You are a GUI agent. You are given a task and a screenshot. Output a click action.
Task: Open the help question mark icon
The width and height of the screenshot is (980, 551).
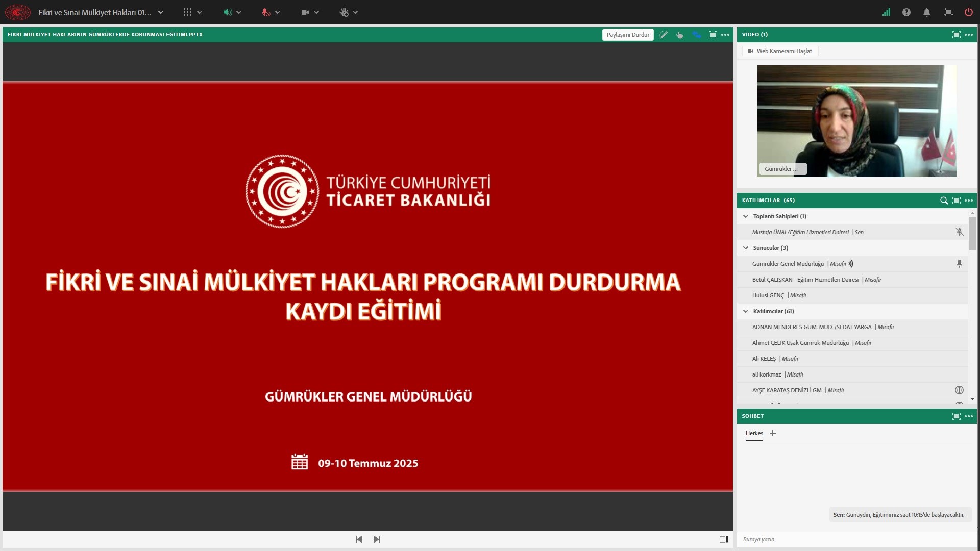pyautogui.click(x=906, y=12)
